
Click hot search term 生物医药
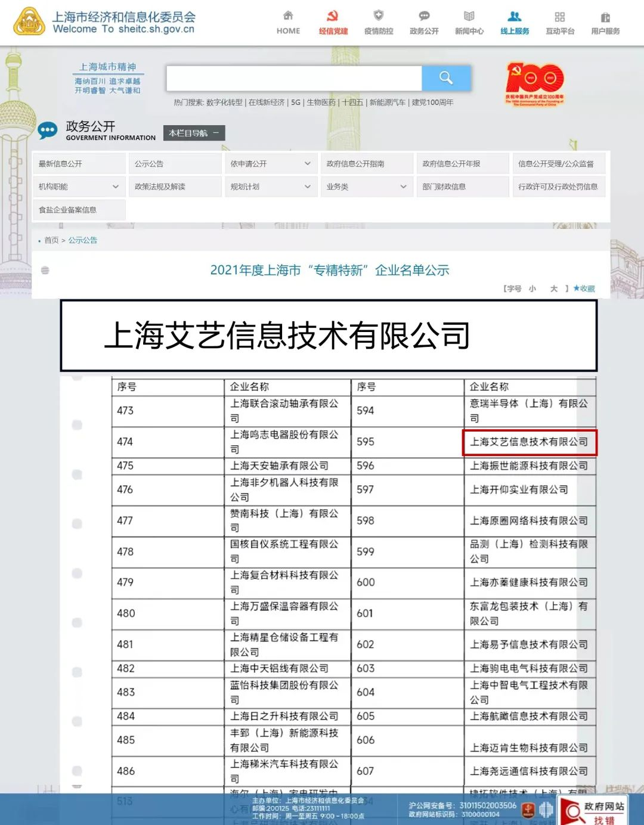[x=321, y=103]
